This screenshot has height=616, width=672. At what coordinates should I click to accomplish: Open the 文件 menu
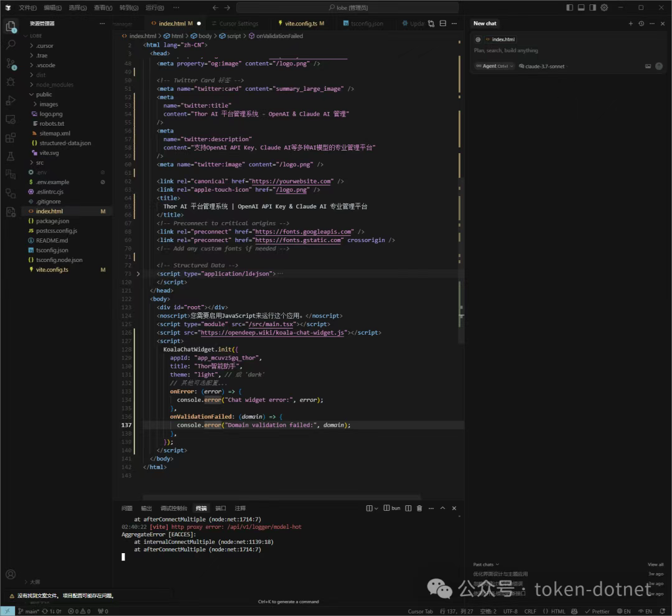[27, 8]
